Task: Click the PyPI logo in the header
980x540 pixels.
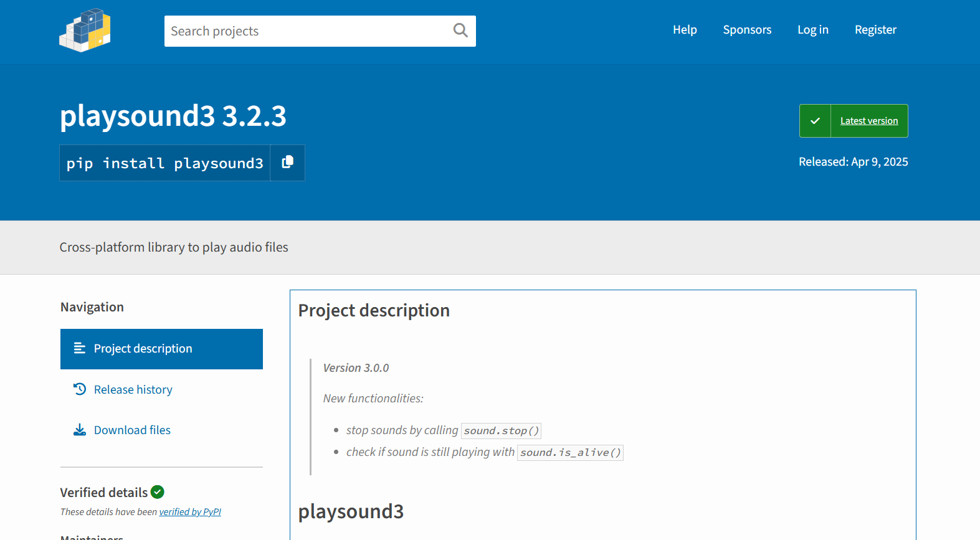Action: (85, 31)
